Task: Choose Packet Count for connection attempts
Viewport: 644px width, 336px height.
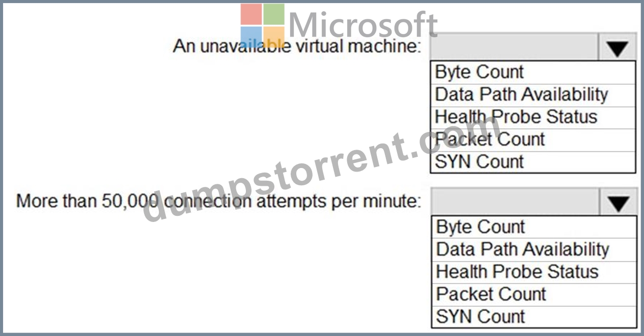Action: click(534, 294)
